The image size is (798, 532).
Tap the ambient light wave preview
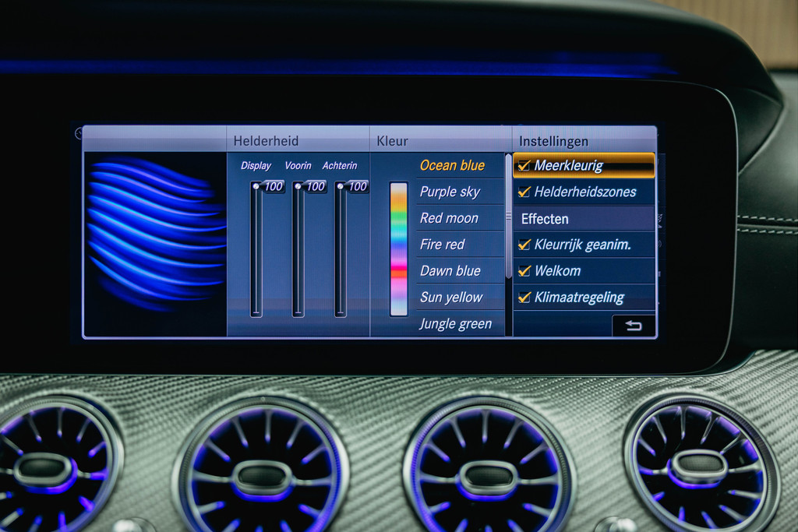click(155, 234)
